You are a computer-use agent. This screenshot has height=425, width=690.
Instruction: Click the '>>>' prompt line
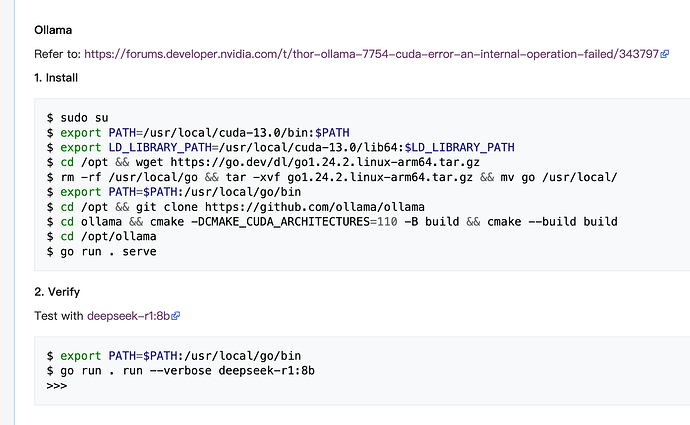57,386
